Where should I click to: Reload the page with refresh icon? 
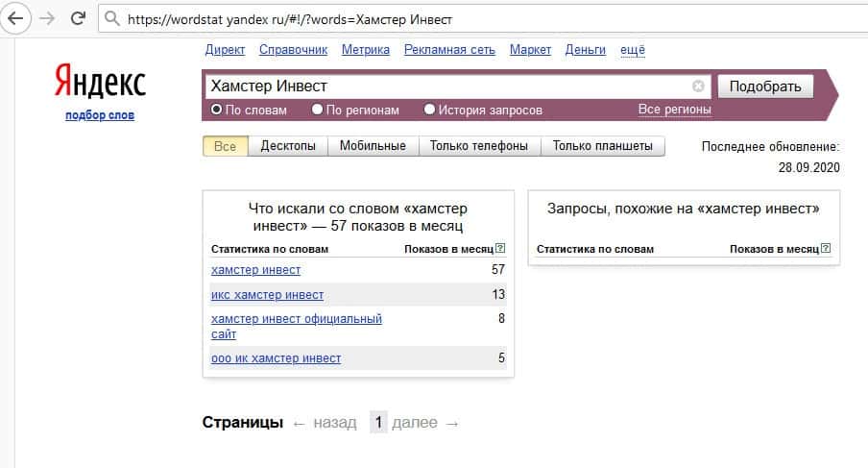[78, 18]
